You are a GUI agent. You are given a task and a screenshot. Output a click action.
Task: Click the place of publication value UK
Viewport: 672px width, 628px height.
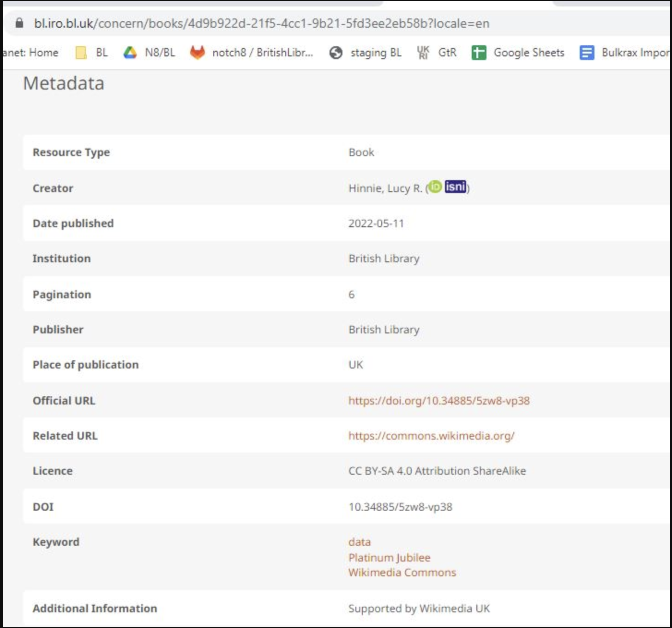[x=356, y=365]
